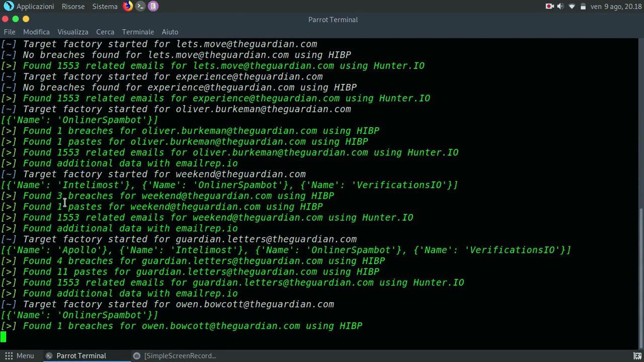
Task: Click 'No breaches found for lets.move@theguardian.com' line
Action: [x=176, y=55]
